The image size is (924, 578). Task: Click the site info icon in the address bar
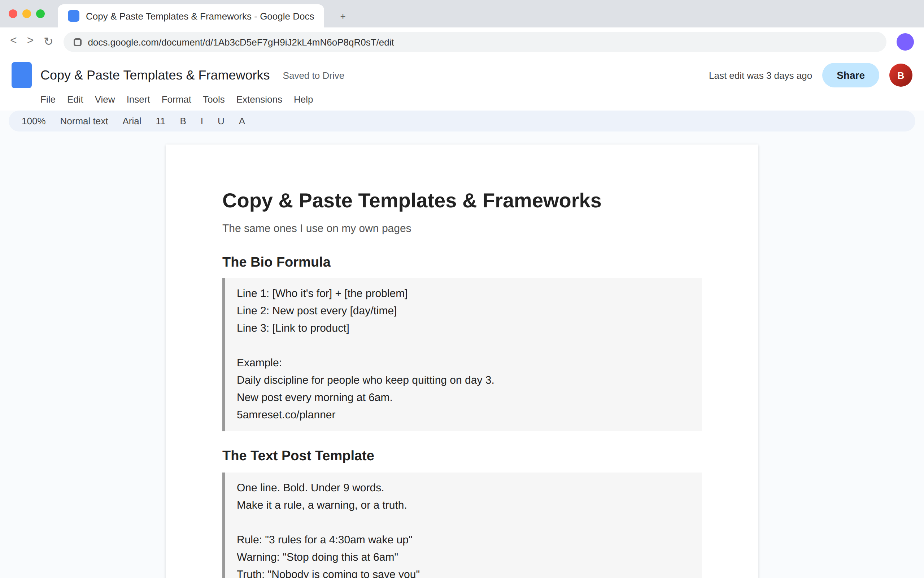point(78,42)
